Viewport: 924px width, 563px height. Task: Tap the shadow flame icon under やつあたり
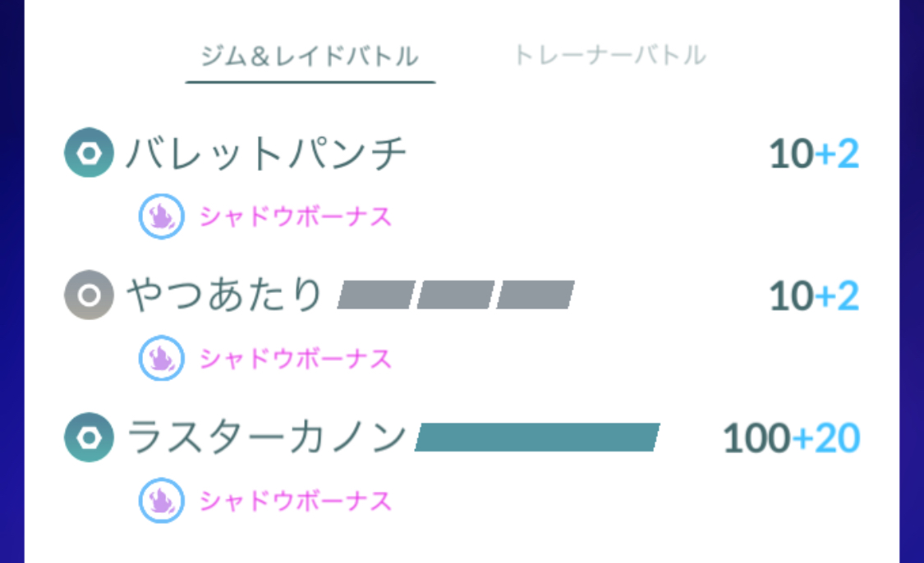162,358
